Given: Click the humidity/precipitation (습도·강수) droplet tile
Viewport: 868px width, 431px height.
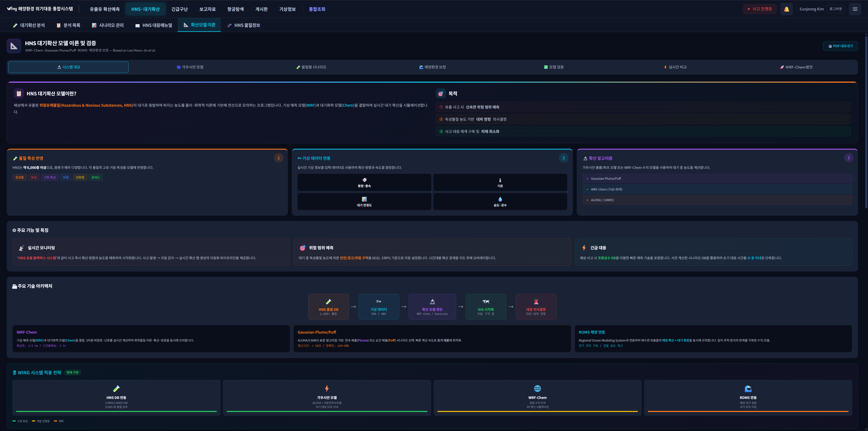Looking at the screenshot, I should (500, 202).
